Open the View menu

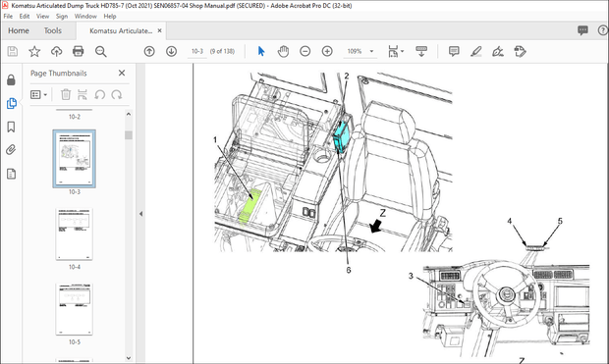click(42, 17)
